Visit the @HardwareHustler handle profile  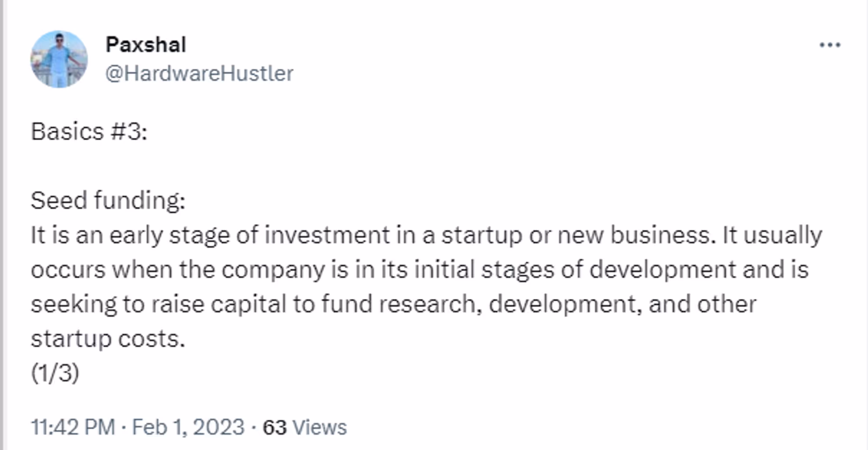coord(199,73)
